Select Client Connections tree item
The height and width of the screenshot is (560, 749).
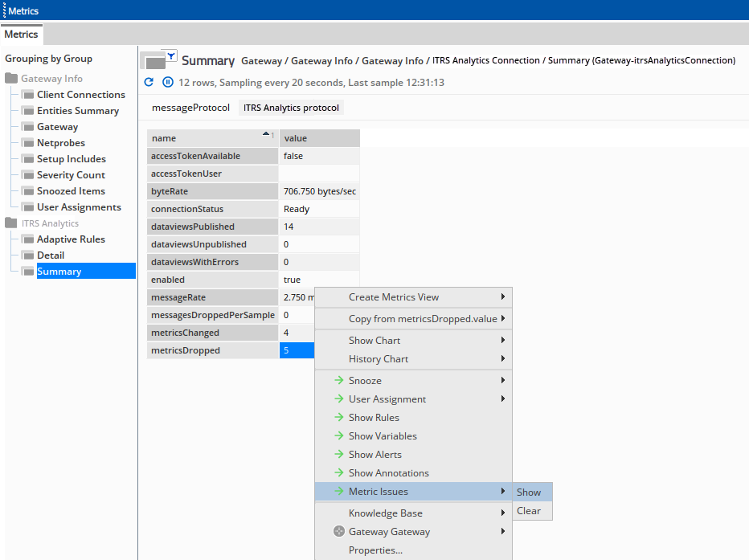(x=80, y=95)
